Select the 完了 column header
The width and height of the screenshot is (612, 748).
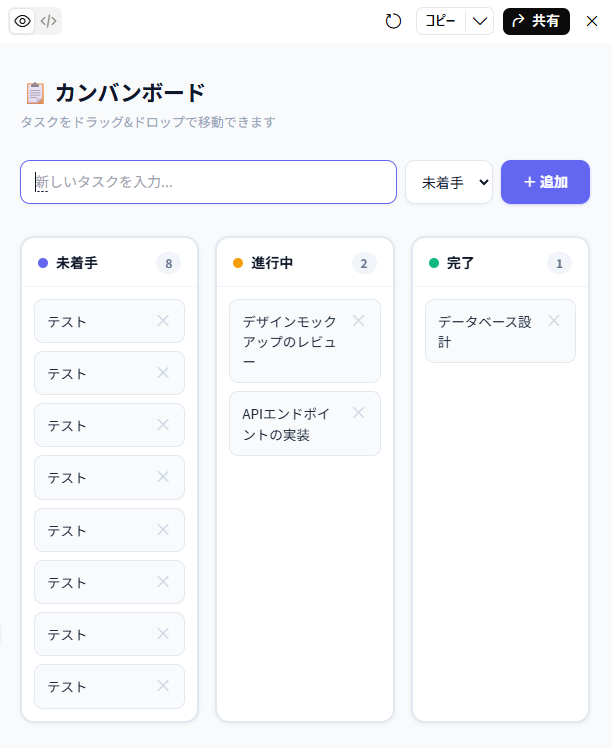coord(500,263)
